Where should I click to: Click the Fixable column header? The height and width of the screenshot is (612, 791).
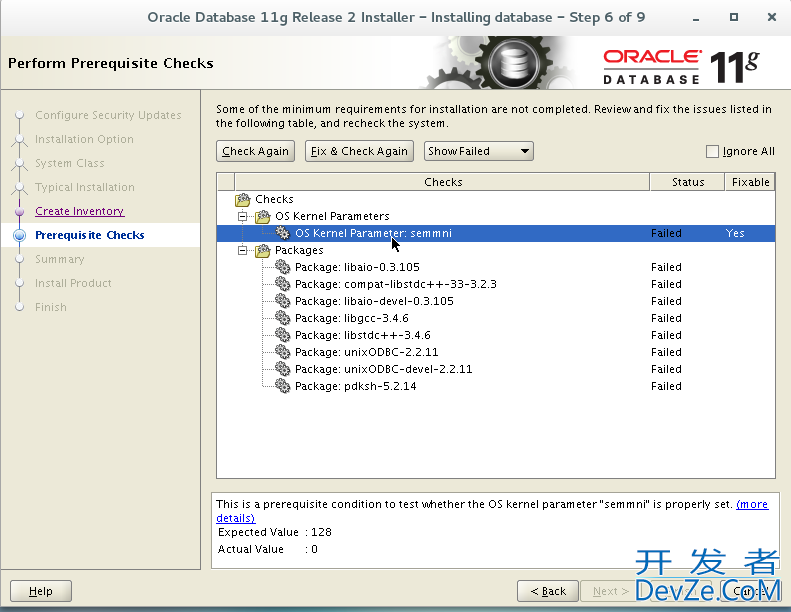click(750, 182)
